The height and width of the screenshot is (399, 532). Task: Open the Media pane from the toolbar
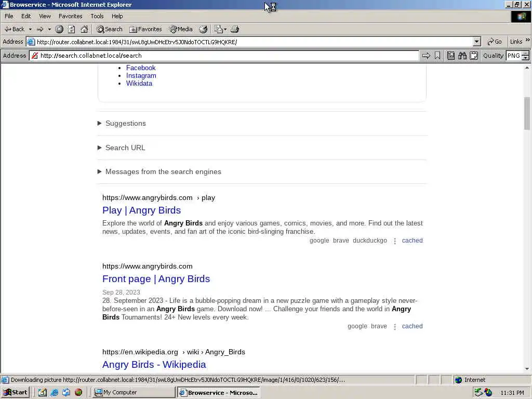pos(181,29)
